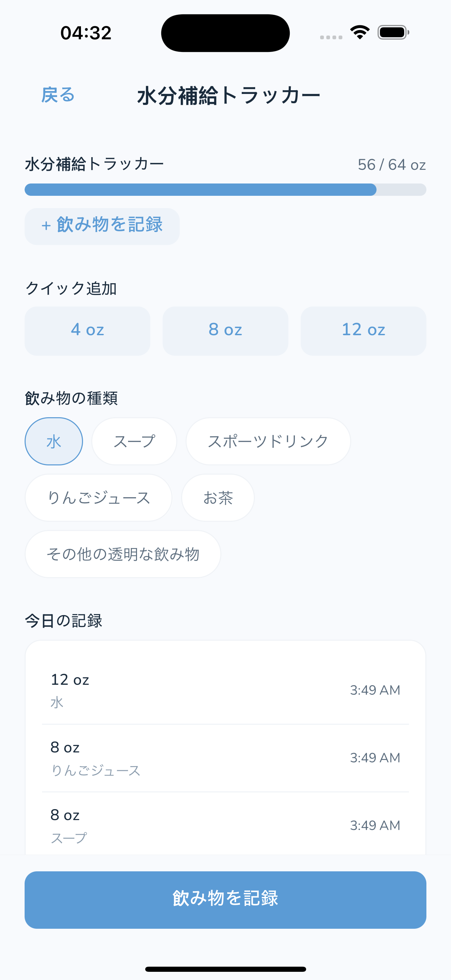Pick その他の透明な飲み物 drink type
Screen dimensions: 451x980
point(123,554)
